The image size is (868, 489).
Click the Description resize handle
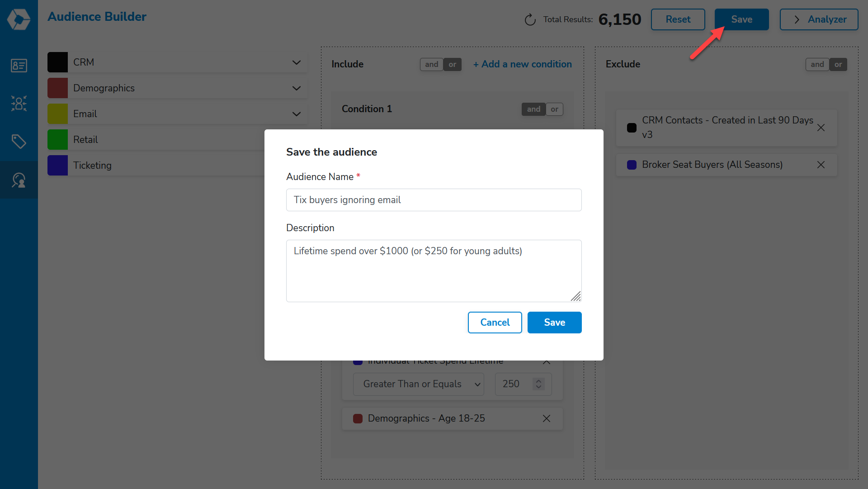click(x=576, y=296)
